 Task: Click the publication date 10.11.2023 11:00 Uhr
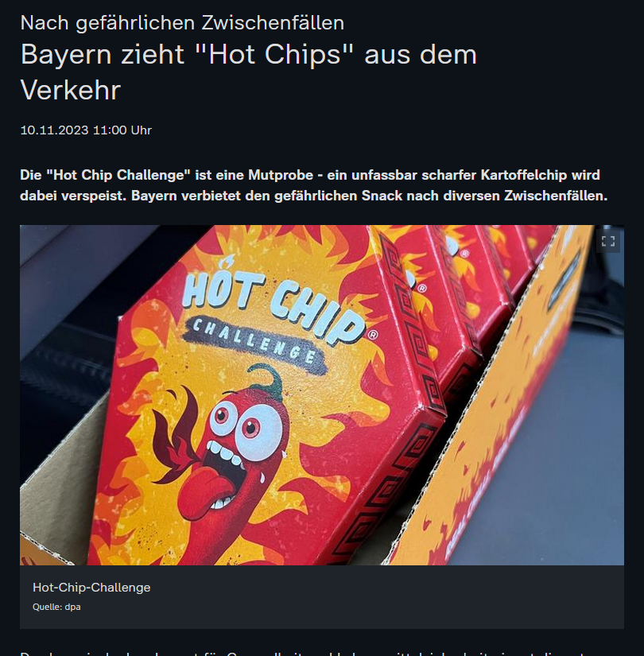pyautogui.click(x=86, y=130)
